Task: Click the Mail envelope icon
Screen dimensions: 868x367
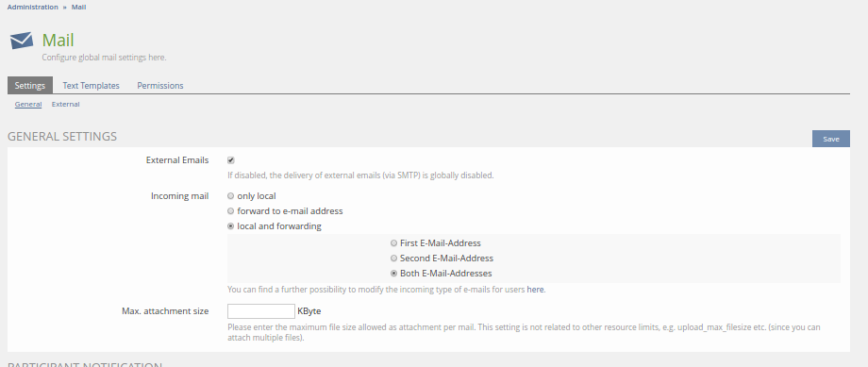Action: click(x=22, y=41)
